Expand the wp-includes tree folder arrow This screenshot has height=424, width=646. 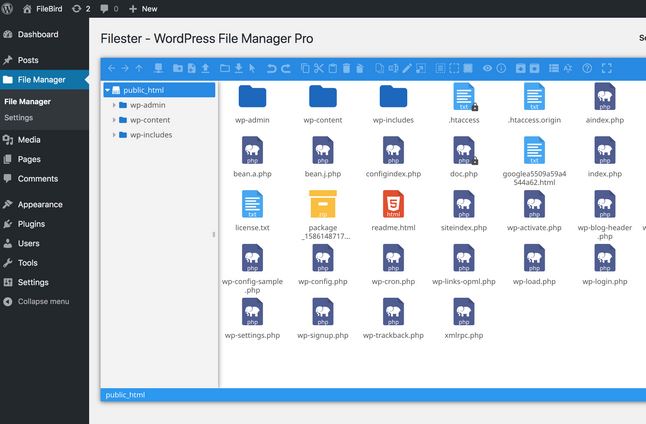pyautogui.click(x=114, y=135)
